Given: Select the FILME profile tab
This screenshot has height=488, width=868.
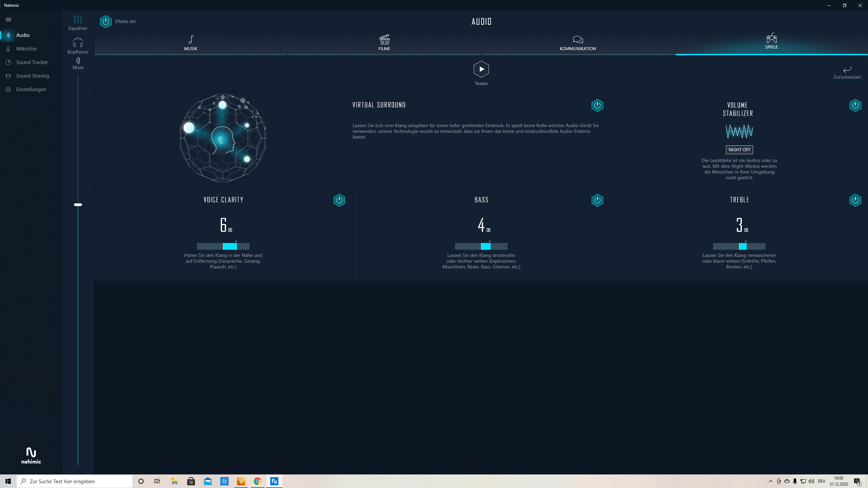Looking at the screenshot, I should point(384,43).
